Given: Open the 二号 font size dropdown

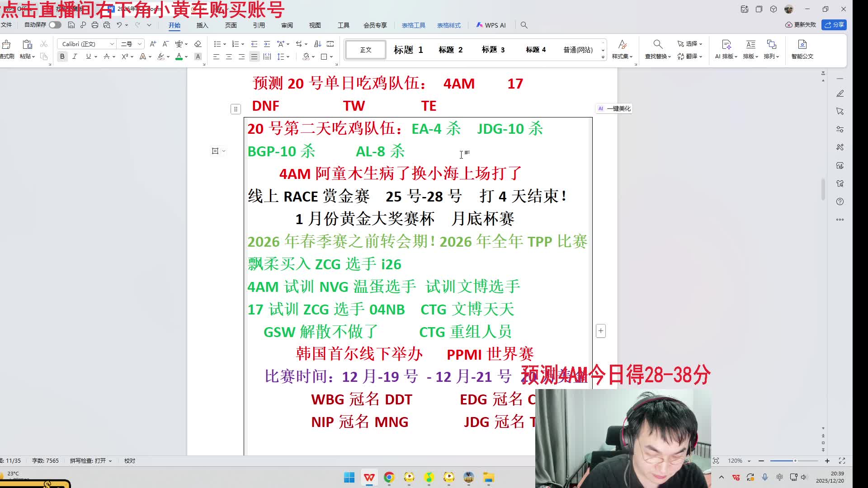Looking at the screenshot, I should pyautogui.click(x=140, y=44).
